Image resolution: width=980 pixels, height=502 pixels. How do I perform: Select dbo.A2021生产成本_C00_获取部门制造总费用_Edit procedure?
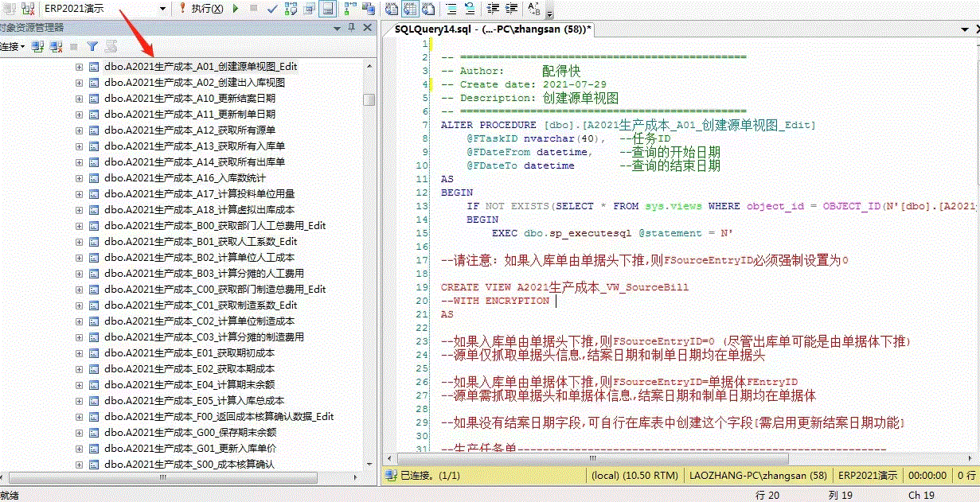click(x=215, y=289)
